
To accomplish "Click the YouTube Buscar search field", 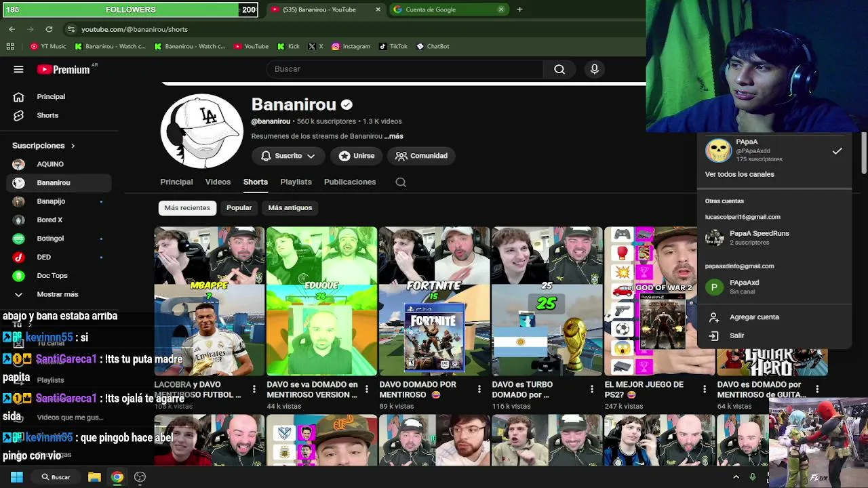I will pyautogui.click(x=405, y=69).
